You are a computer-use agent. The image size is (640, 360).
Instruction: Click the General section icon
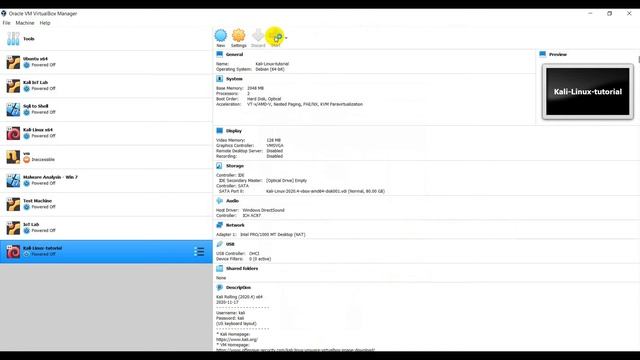coord(220,54)
